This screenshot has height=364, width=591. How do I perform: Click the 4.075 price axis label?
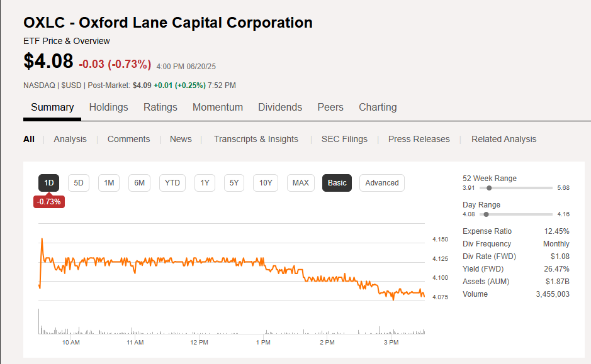pyautogui.click(x=440, y=297)
